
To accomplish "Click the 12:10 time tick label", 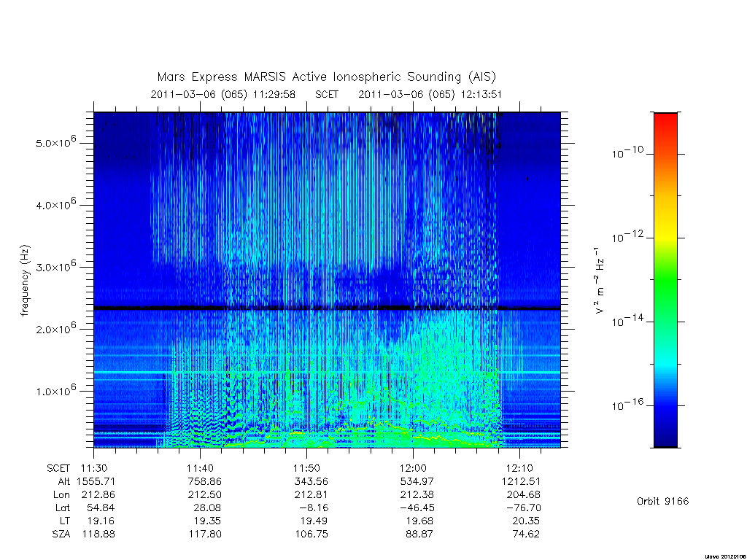I will coord(519,468).
